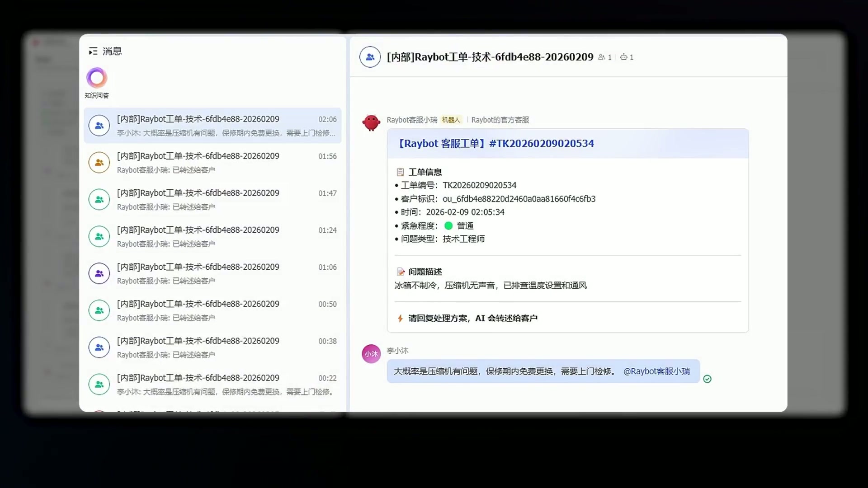This screenshot has width=868, height=488.
Task: Click the Raybot的官方客服 description text
Action: click(500, 120)
